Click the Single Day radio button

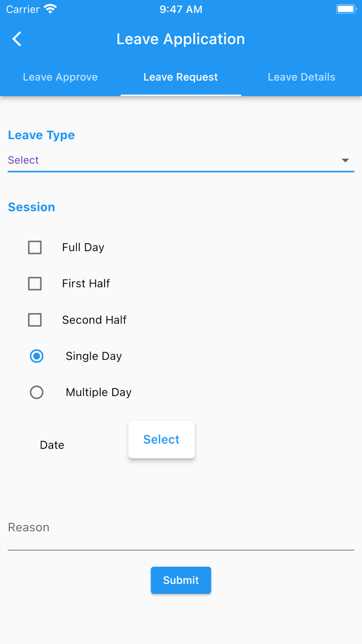coord(37,356)
